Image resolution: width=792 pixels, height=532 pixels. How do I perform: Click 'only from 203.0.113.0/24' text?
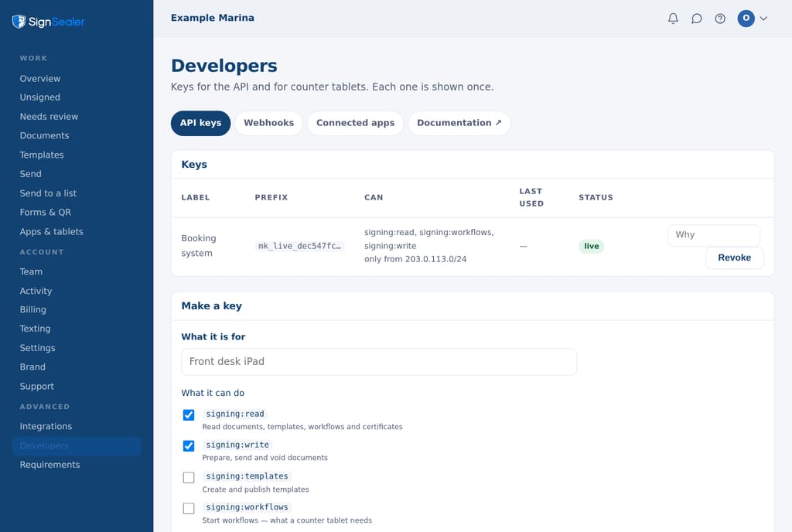pos(415,260)
